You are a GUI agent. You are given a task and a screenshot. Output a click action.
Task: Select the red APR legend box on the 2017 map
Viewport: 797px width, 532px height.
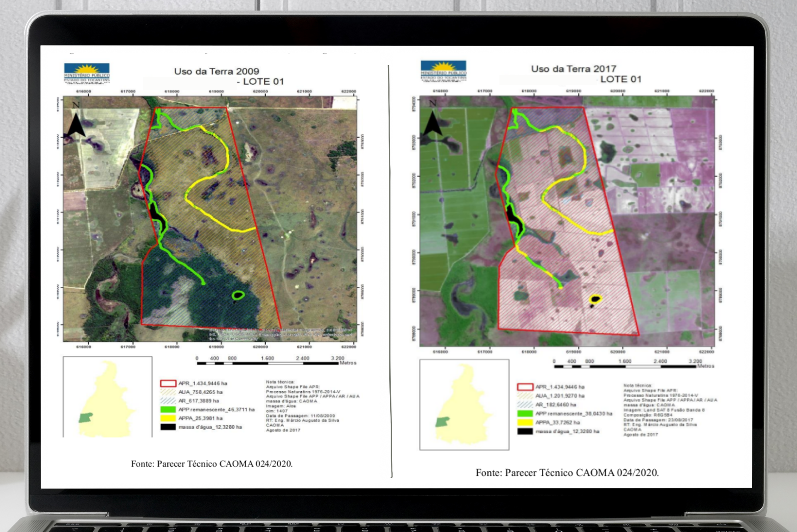[525, 387]
